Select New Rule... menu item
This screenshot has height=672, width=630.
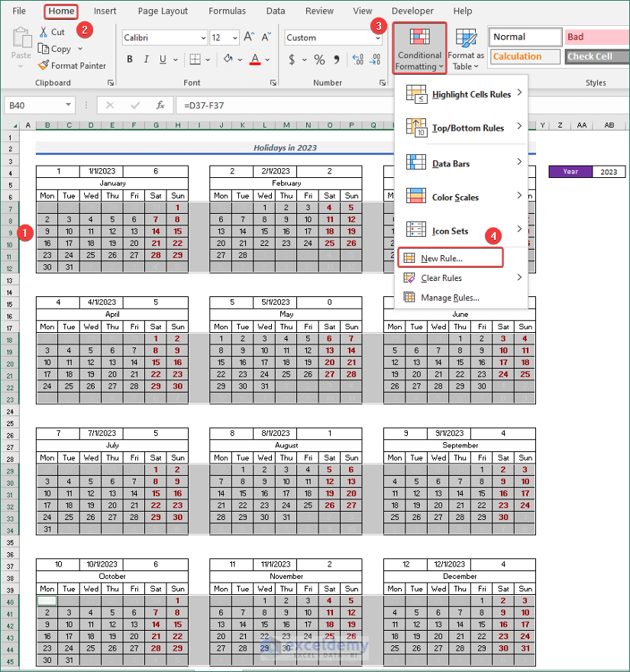(x=451, y=258)
